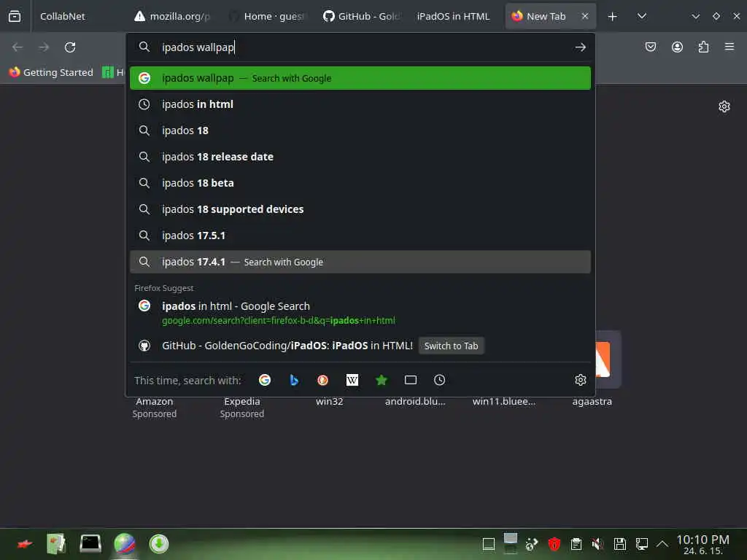Open globe browser icon in taskbar
Viewport: 747px width, 560px height.
pos(124,544)
